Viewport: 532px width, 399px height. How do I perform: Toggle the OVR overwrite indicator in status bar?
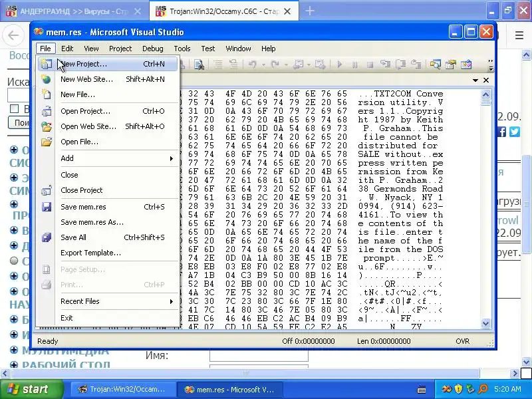462,341
